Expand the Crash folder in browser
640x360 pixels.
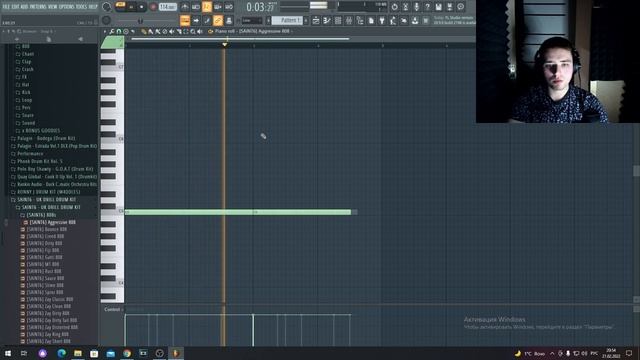pyautogui.click(x=28, y=69)
